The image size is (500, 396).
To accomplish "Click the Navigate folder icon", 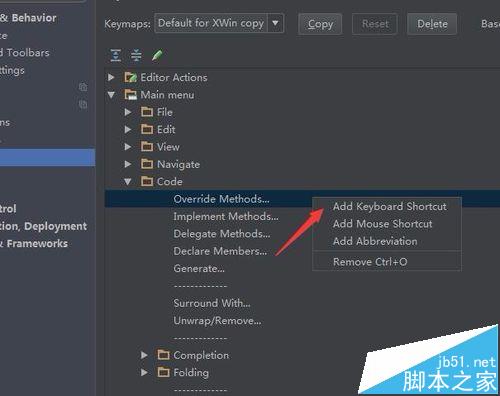I will (x=147, y=164).
